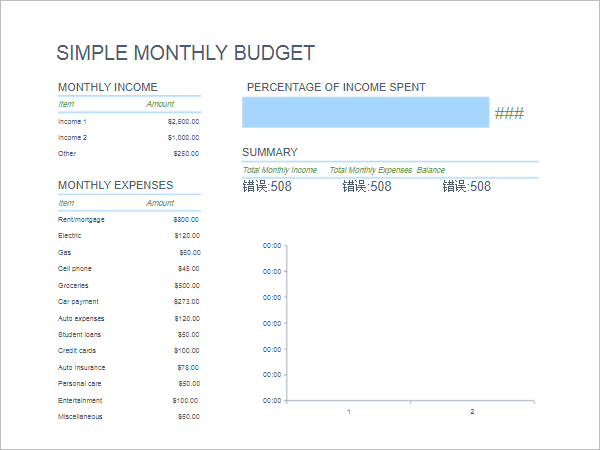Select the error cell under Balance
Viewport: 600px width, 450px height.
pyautogui.click(x=466, y=186)
